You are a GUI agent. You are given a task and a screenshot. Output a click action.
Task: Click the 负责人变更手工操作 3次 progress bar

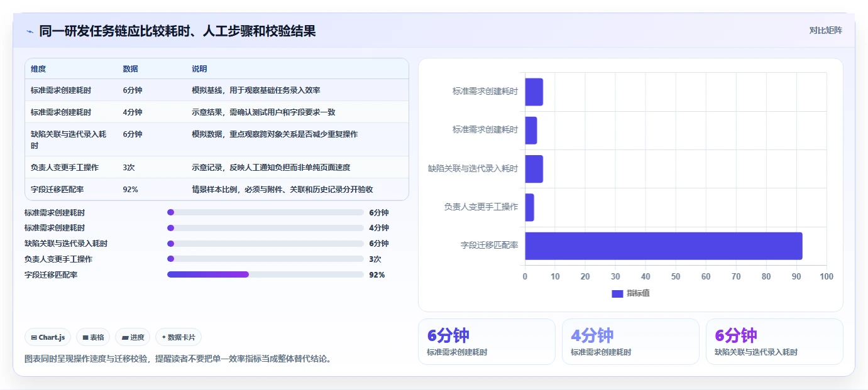(265, 259)
